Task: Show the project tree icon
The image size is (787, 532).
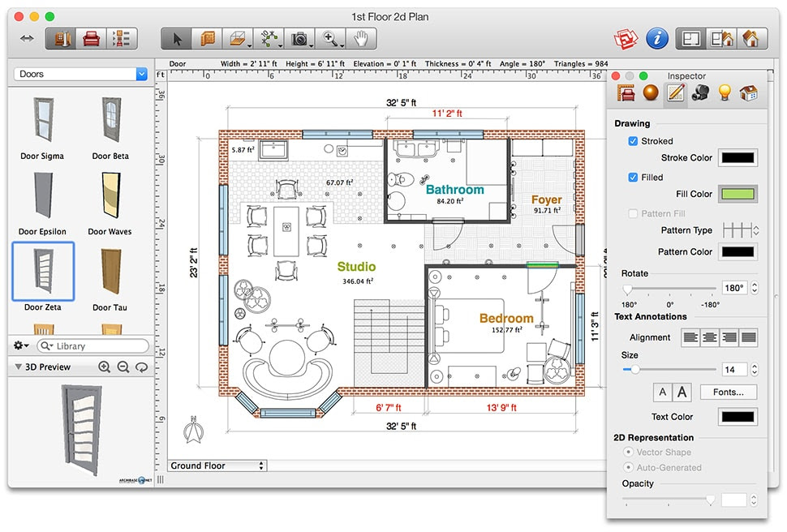Action: click(x=122, y=39)
